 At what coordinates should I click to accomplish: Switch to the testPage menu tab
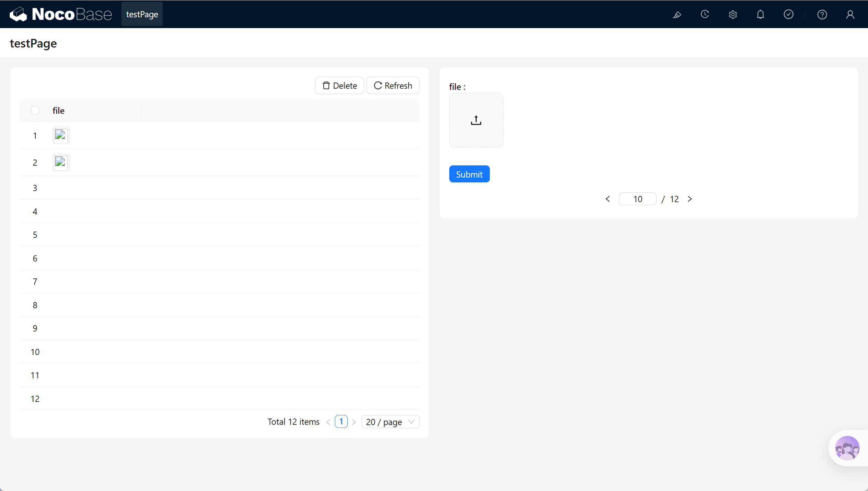[142, 14]
